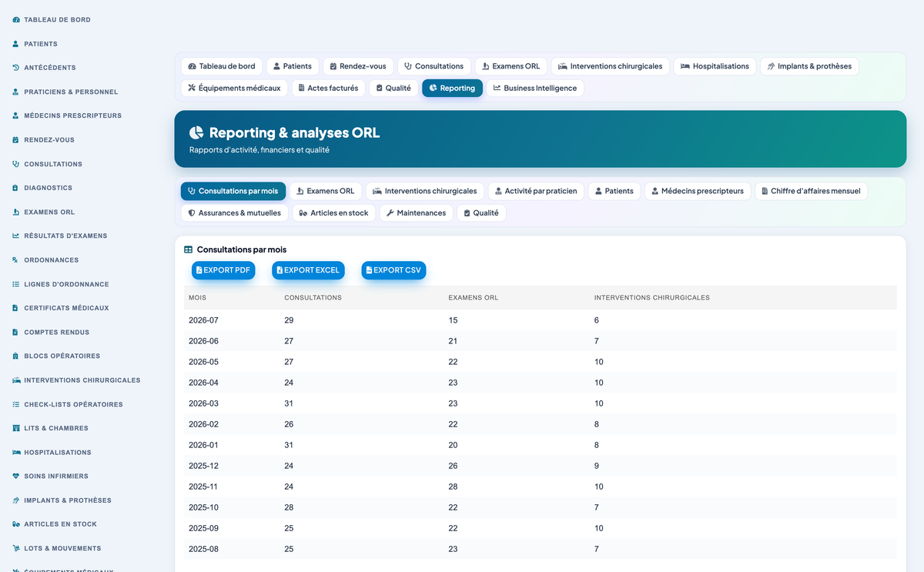This screenshot has height=572, width=924.
Task: Click the Blocs opératoires building icon
Action: (x=16, y=356)
